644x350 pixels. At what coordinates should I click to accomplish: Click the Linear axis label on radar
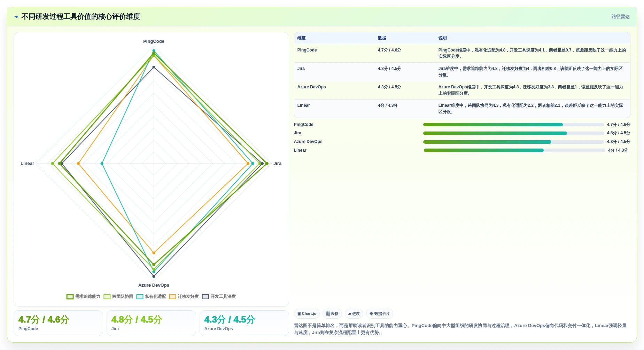point(27,164)
